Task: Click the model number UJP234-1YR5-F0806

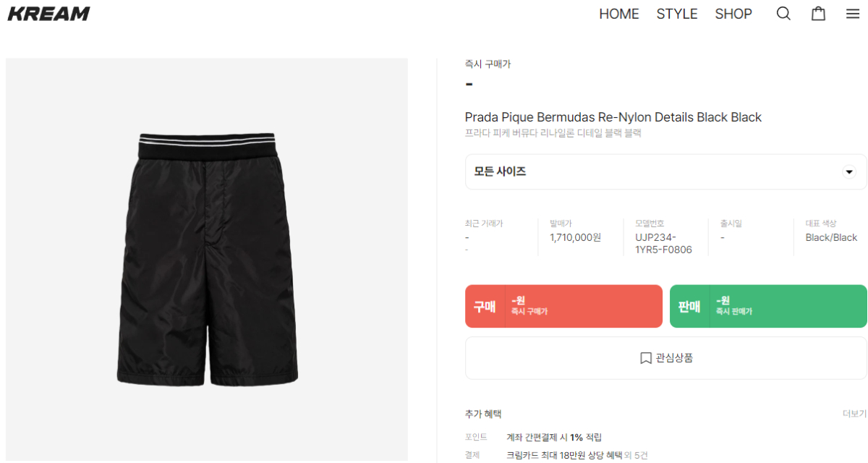Action: [x=663, y=244]
